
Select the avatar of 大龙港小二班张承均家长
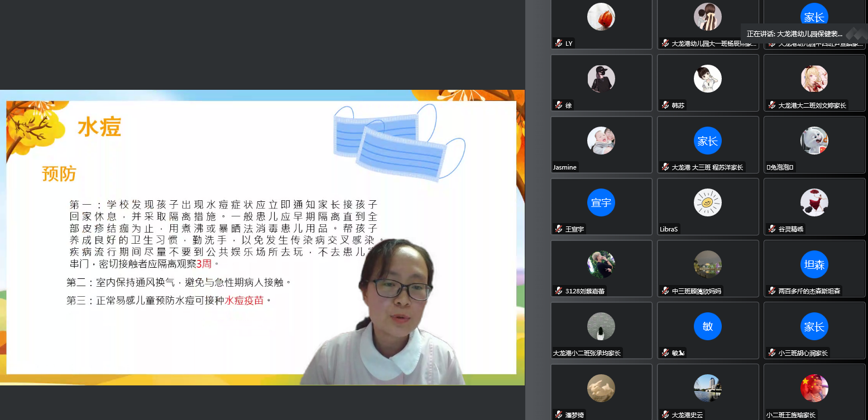(x=601, y=326)
